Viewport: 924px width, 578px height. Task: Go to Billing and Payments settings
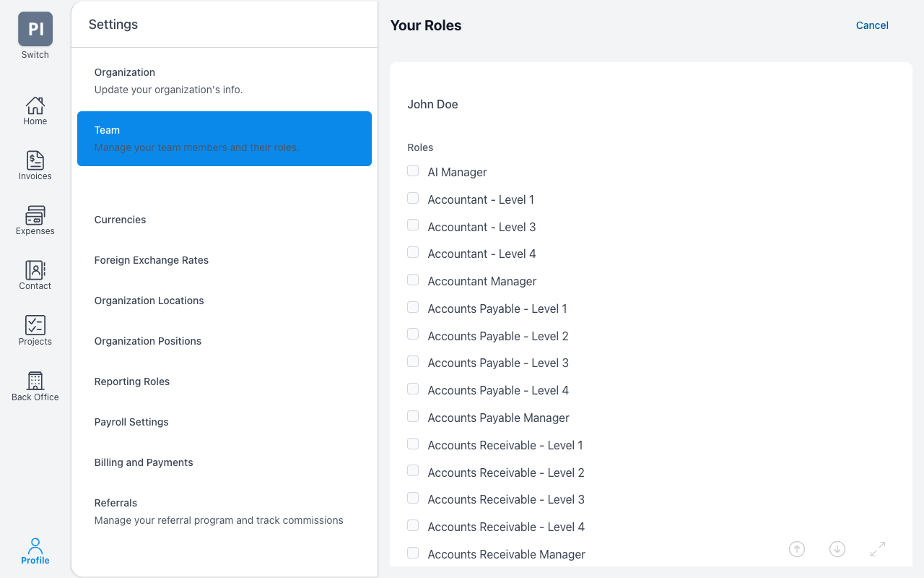(144, 462)
